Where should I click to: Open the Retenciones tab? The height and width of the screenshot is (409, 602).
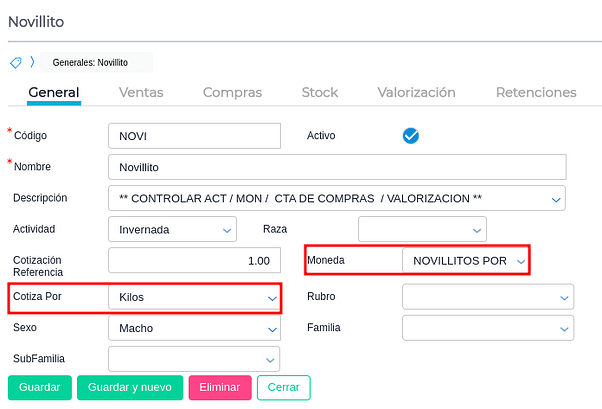pos(536,93)
